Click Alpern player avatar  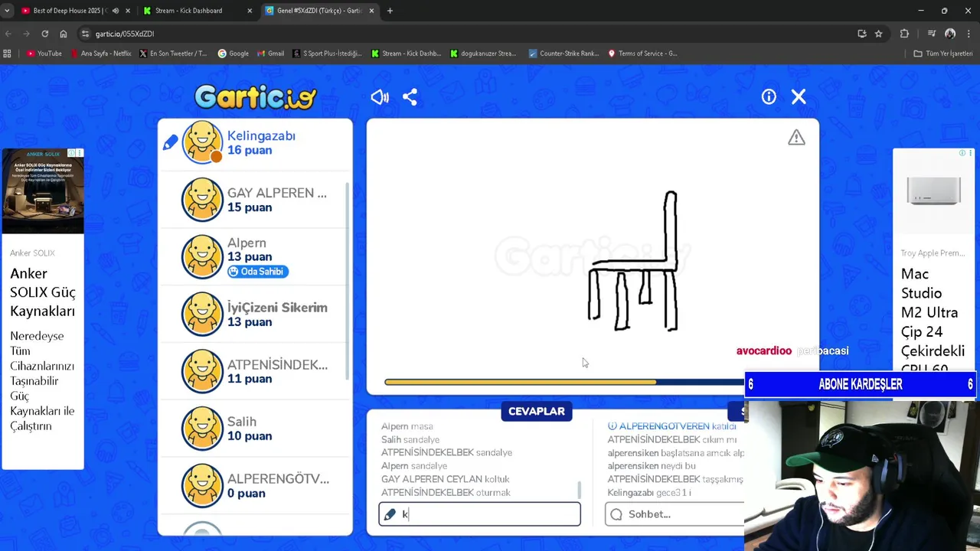(202, 256)
